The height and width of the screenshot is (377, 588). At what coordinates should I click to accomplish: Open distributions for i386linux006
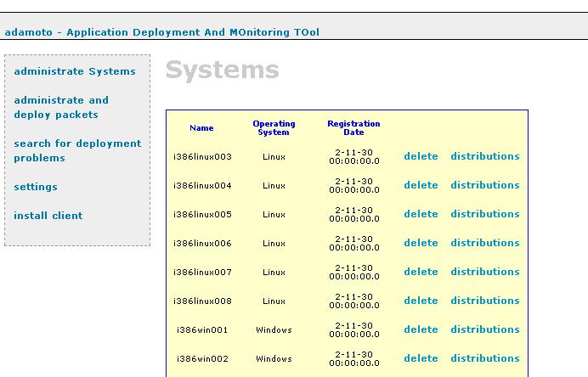click(484, 243)
